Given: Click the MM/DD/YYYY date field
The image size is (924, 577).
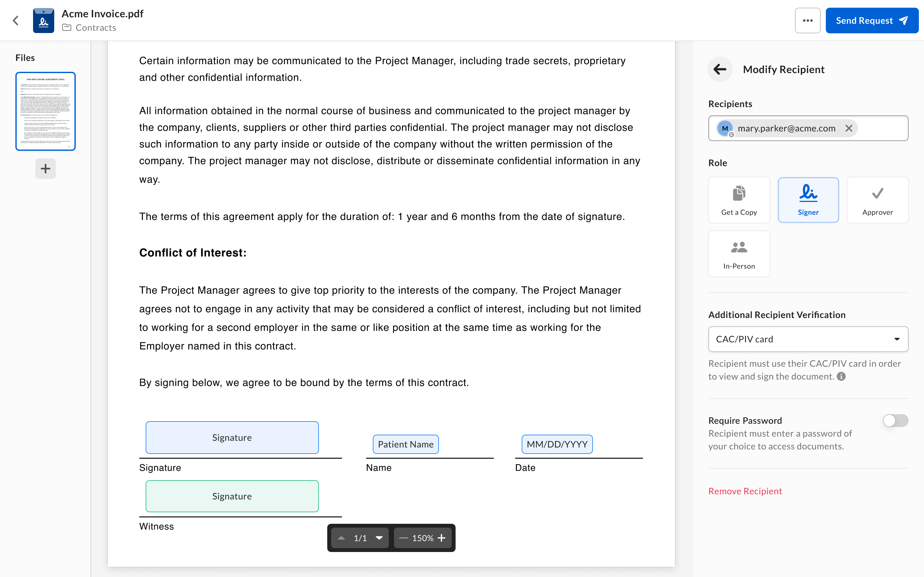Looking at the screenshot, I should [x=557, y=444].
